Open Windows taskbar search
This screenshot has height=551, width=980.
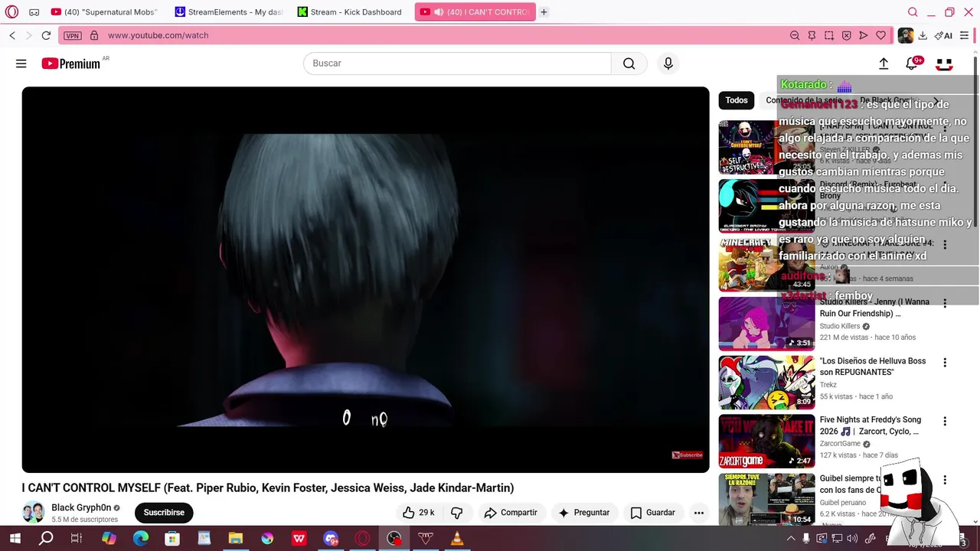[46, 539]
